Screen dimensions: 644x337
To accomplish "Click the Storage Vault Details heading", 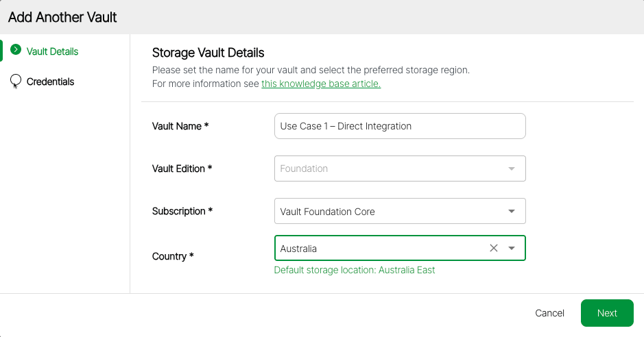I will click(208, 53).
